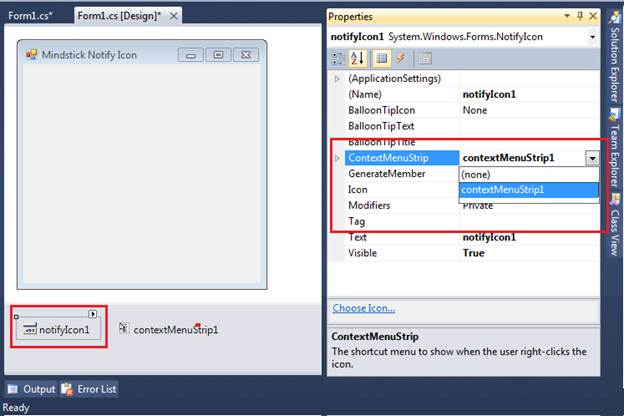
Task: Click the Property Pages icon in Properties toolbar
Action: tap(425, 59)
